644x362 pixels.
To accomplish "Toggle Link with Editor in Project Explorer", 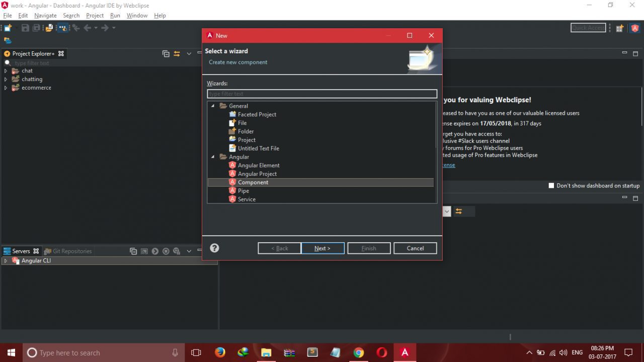I will point(177,54).
